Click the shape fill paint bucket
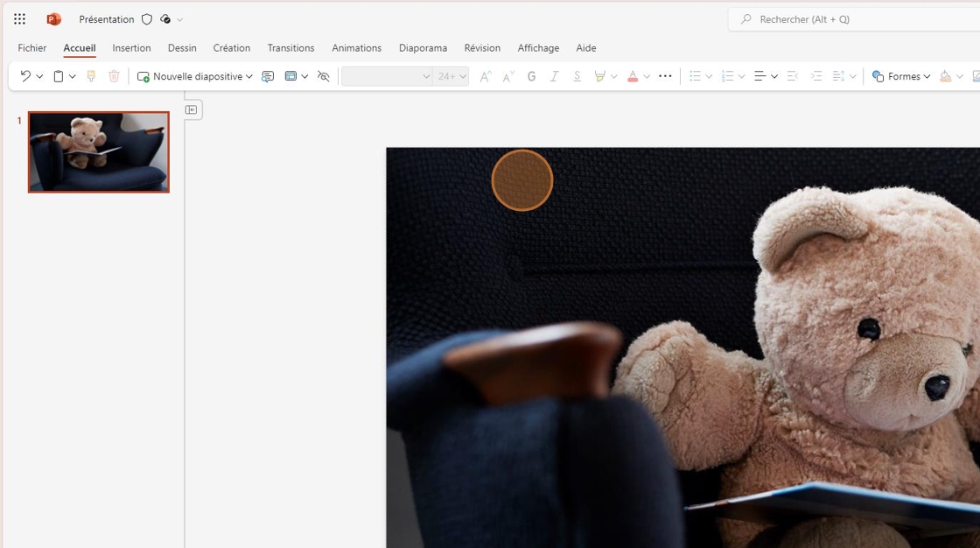 [x=946, y=76]
